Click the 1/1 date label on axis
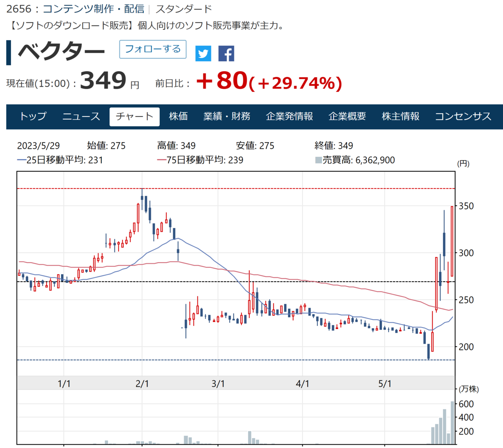Screen dimensions: 503x448 coord(64,383)
